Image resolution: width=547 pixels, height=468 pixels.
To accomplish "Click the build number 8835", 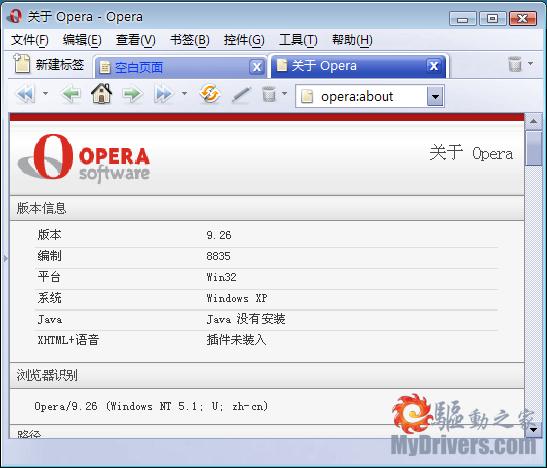I will (218, 256).
